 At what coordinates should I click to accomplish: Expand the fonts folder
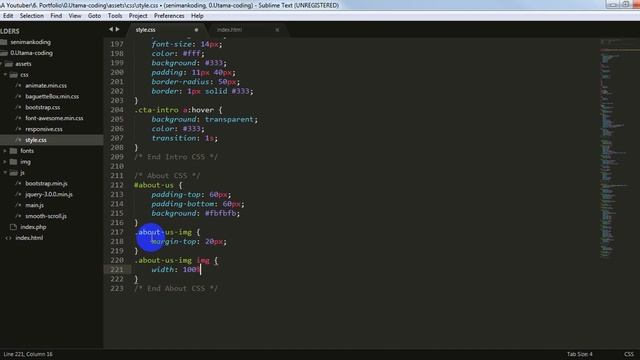(5, 151)
